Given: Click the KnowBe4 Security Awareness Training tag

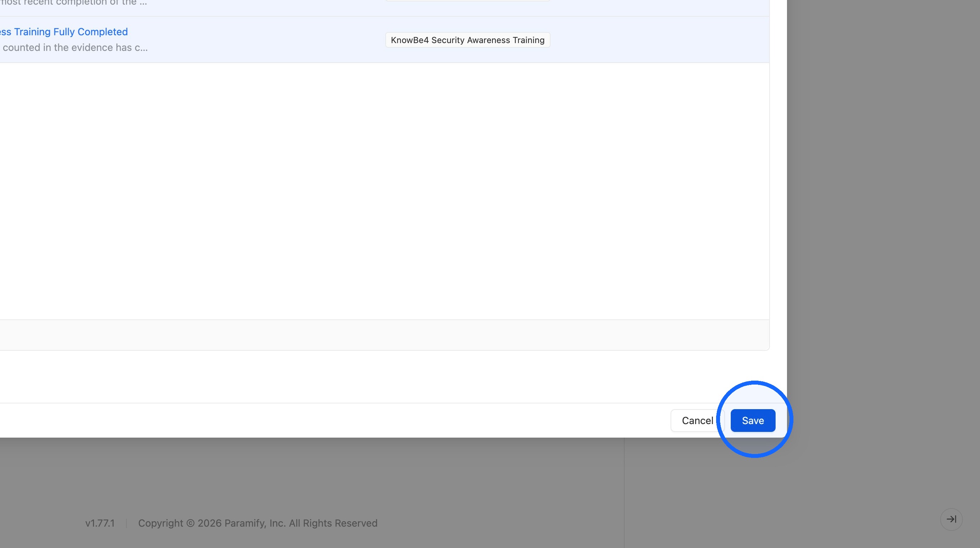Looking at the screenshot, I should pos(468,40).
